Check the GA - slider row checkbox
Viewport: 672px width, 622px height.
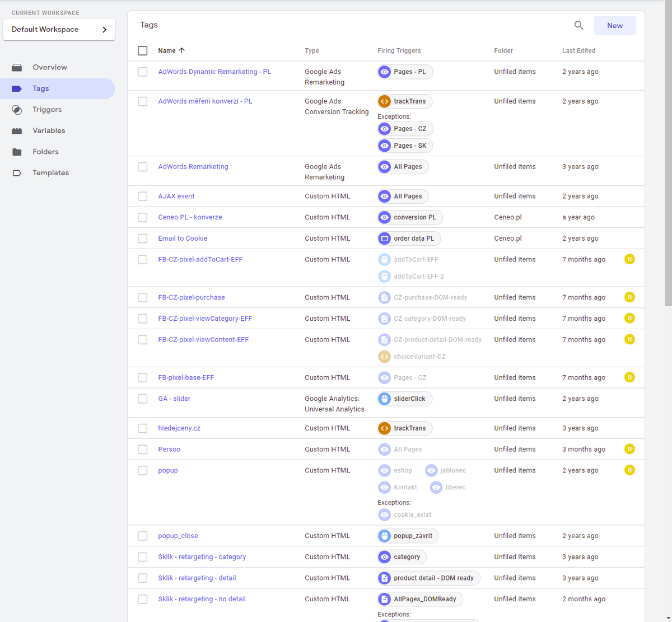[x=143, y=399]
